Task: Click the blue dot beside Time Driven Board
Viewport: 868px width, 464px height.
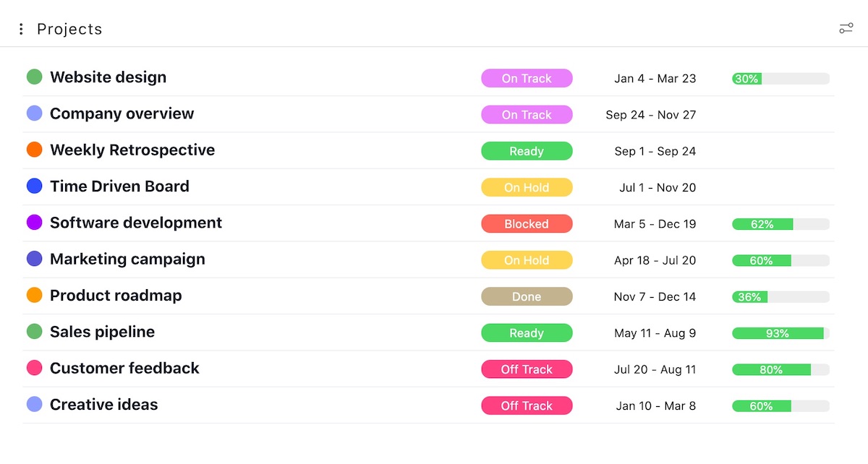Action: pyautogui.click(x=34, y=186)
